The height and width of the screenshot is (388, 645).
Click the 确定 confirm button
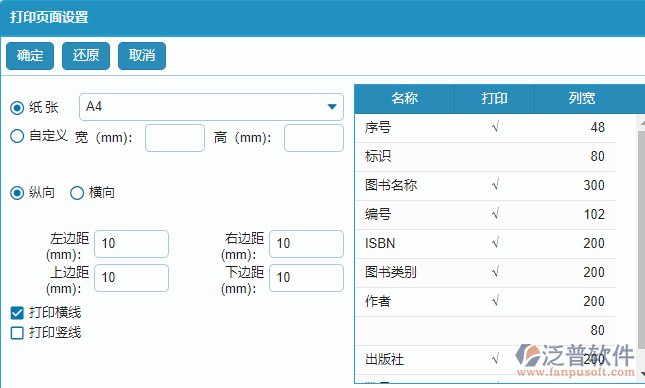tap(30, 56)
